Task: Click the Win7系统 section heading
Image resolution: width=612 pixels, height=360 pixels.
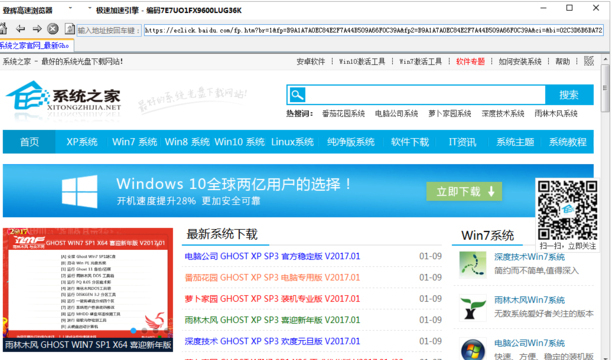Action: (487, 235)
